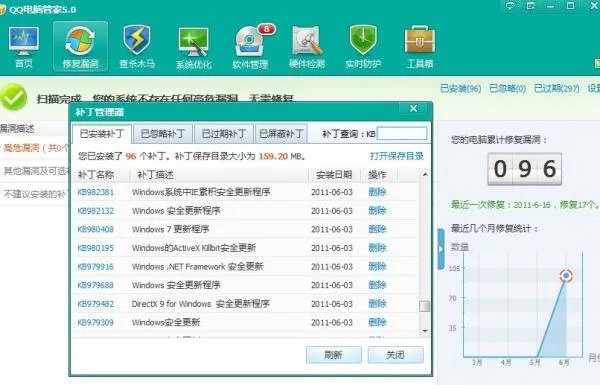Screen dimensions: 600x385
Task: Click 删除 for patch KB979688
Action: coord(377,285)
